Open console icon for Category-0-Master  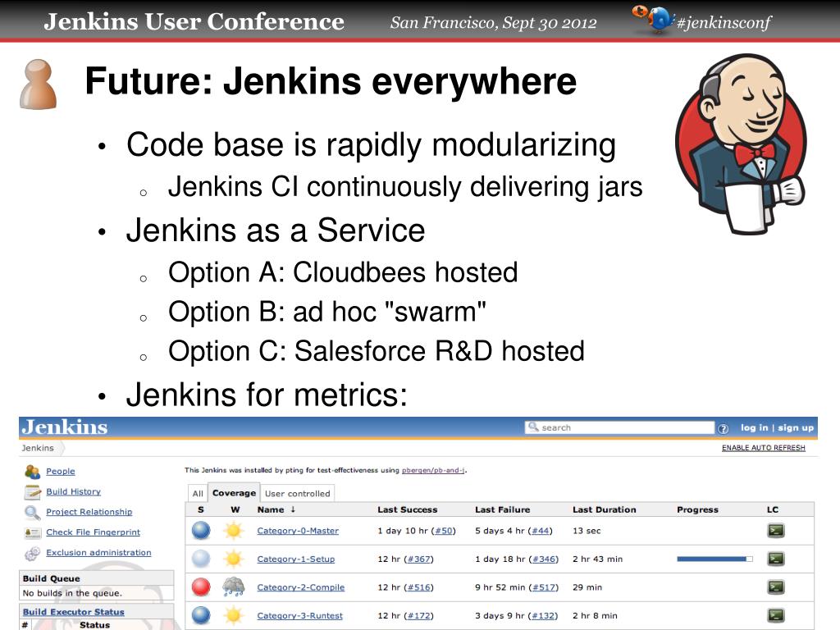coord(776,531)
